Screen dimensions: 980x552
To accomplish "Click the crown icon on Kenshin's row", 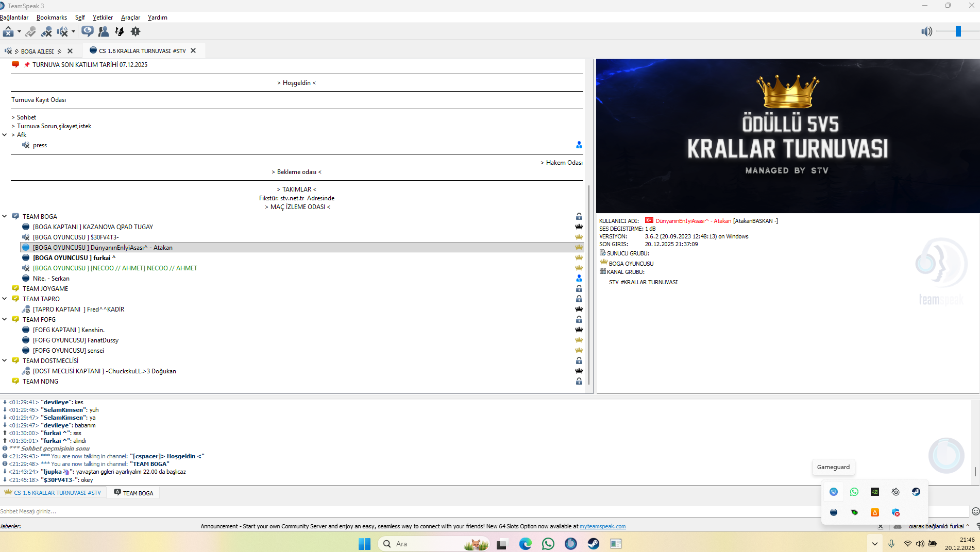I will click(x=579, y=330).
